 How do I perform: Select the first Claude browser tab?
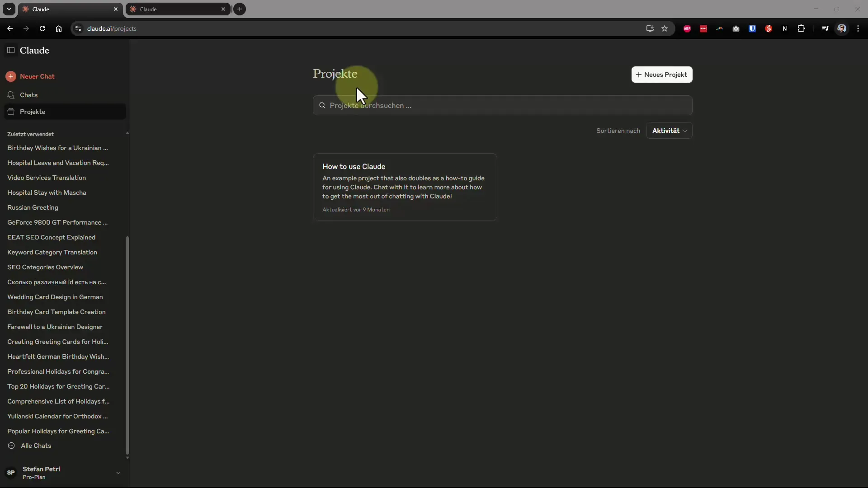click(x=70, y=9)
